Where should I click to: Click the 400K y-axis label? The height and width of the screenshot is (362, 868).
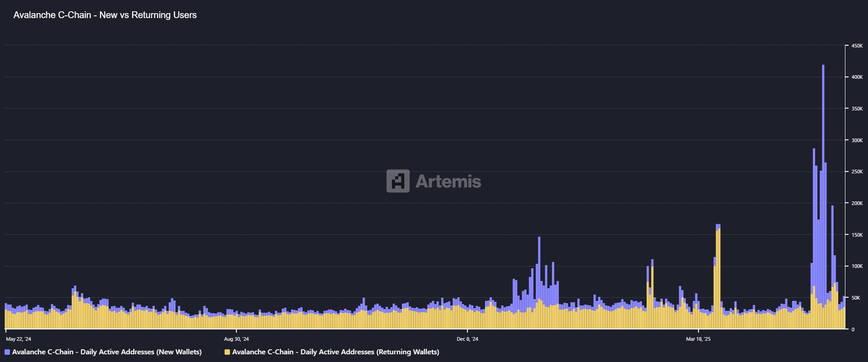point(857,77)
